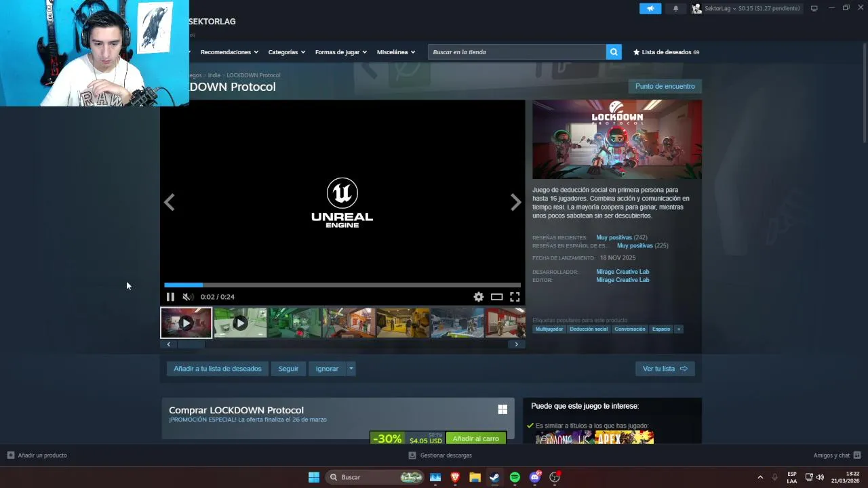The image size is (868, 488).
Task: Open Mirage Creative Lab developer link
Action: (623, 272)
